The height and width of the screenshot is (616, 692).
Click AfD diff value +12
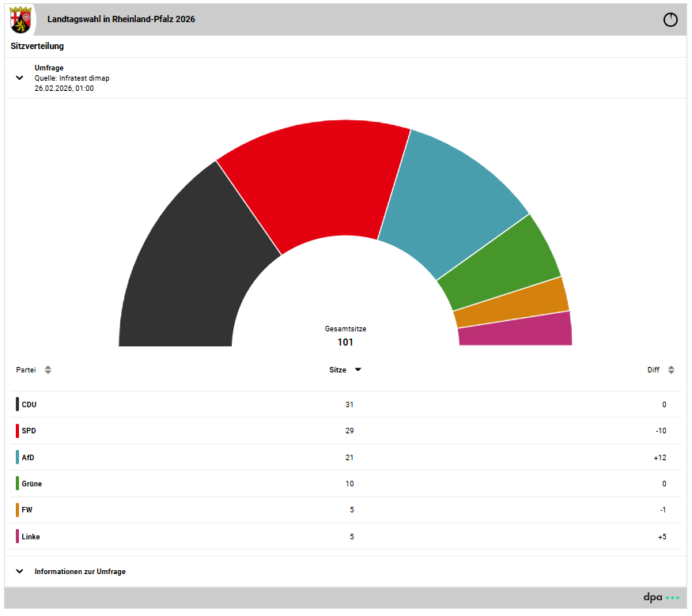coord(660,458)
